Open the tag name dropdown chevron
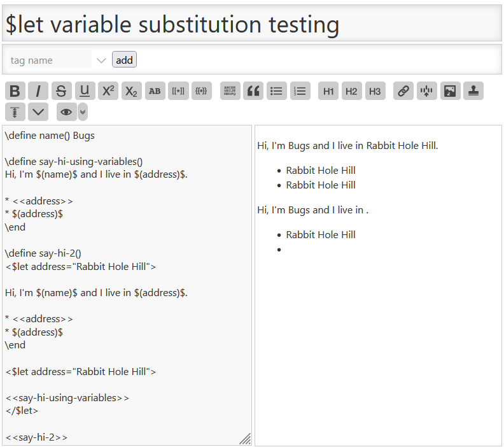Screen dimensions: 504x447 pyautogui.click(x=101, y=60)
